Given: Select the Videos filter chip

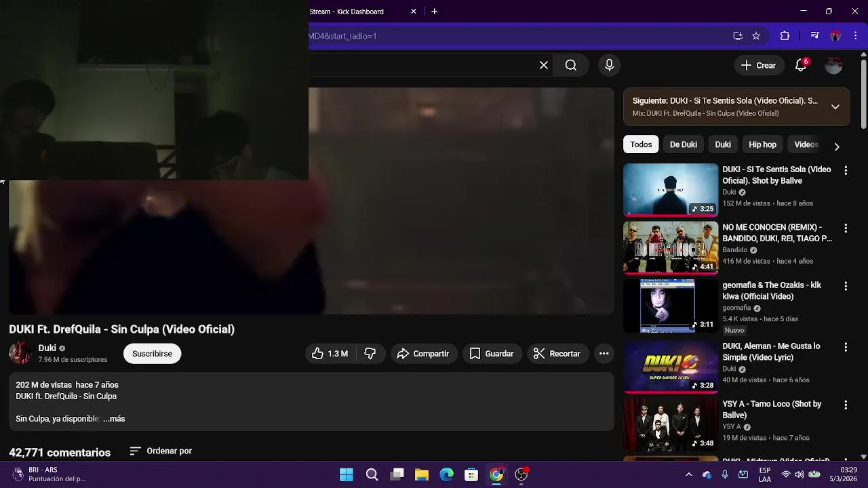Looking at the screenshot, I should (x=805, y=144).
